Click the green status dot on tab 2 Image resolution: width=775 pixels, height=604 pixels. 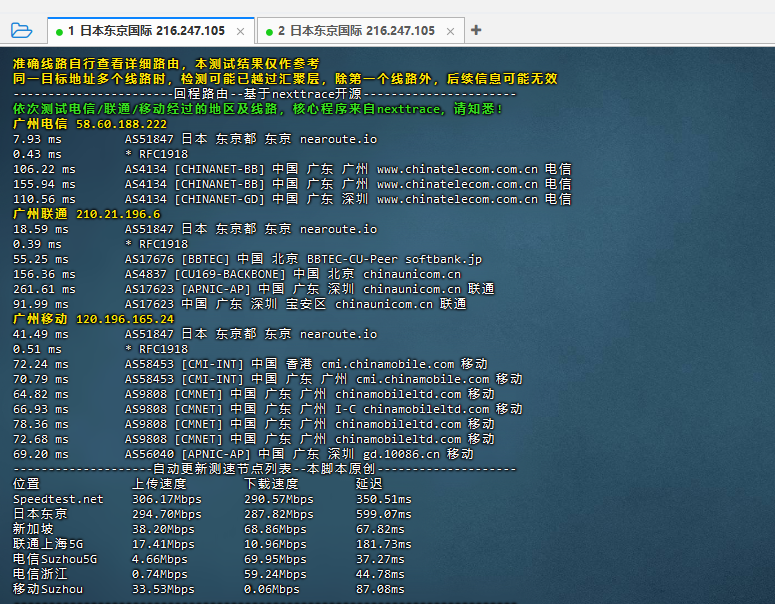coord(269,32)
